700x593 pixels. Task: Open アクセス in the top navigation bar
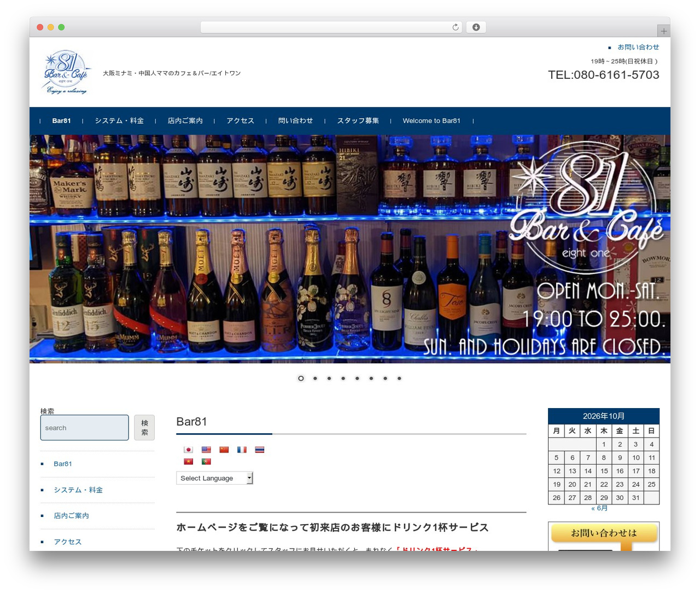[x=240, y=121]
